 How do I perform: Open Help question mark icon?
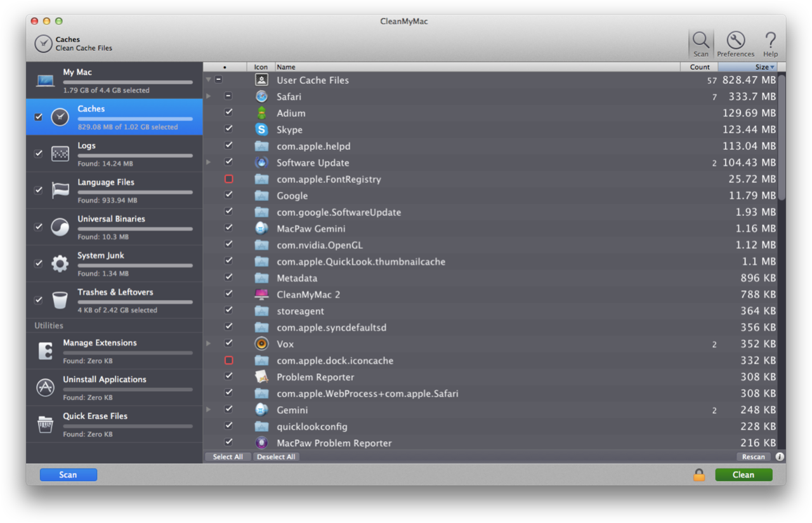click(770, 41)
